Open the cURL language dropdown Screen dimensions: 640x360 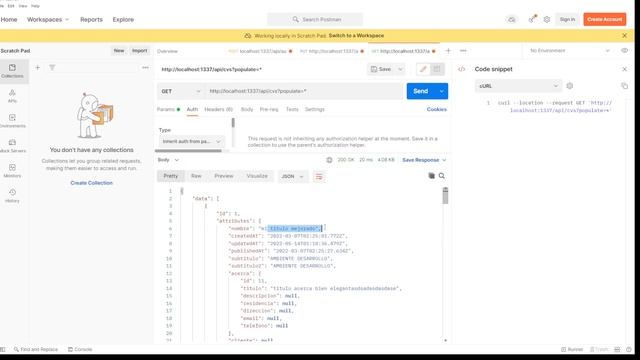pos(518,86)
